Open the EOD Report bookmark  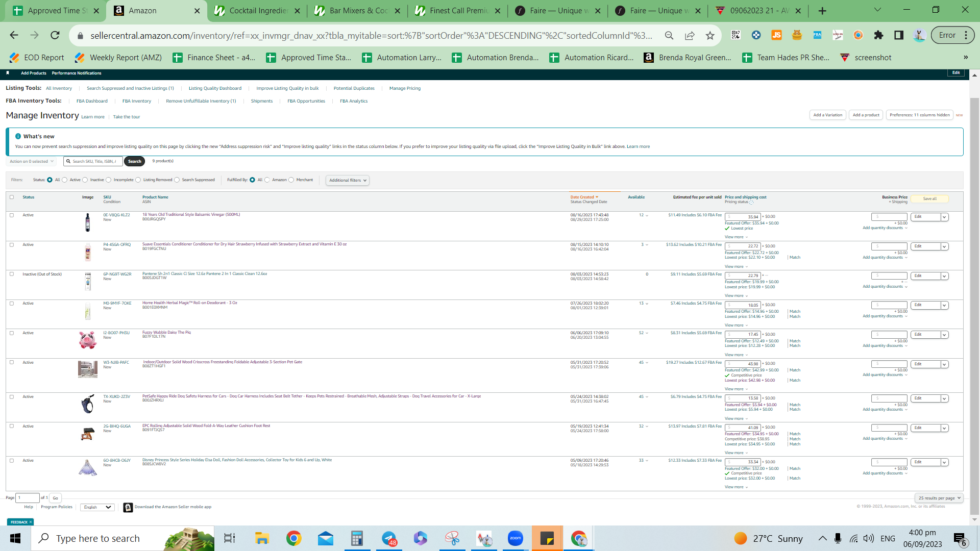pyautogui.click(x=37, y=58)
